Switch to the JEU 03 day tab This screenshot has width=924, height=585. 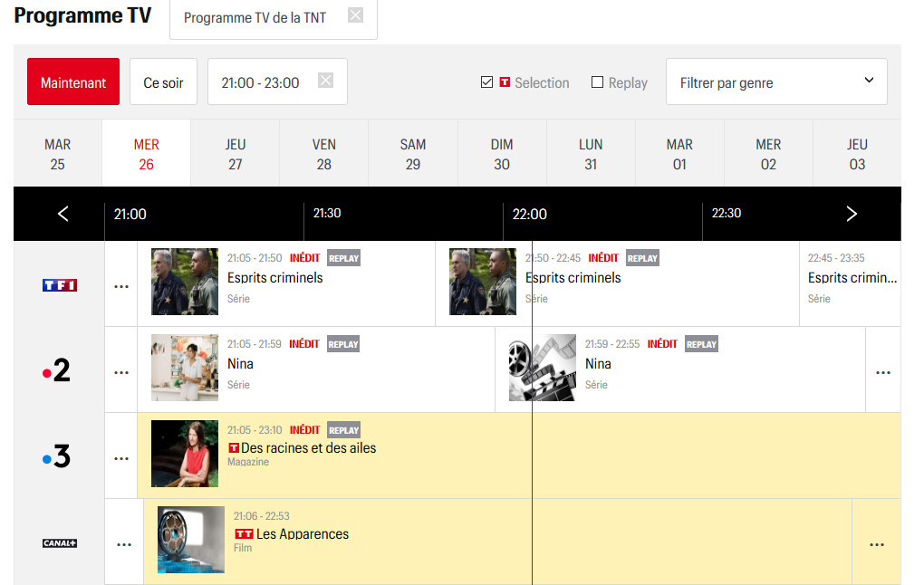point(857,153)
